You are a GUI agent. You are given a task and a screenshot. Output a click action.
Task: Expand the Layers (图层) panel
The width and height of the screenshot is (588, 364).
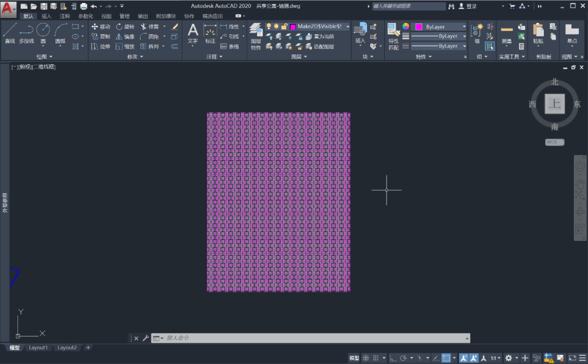tap(299, 57)
